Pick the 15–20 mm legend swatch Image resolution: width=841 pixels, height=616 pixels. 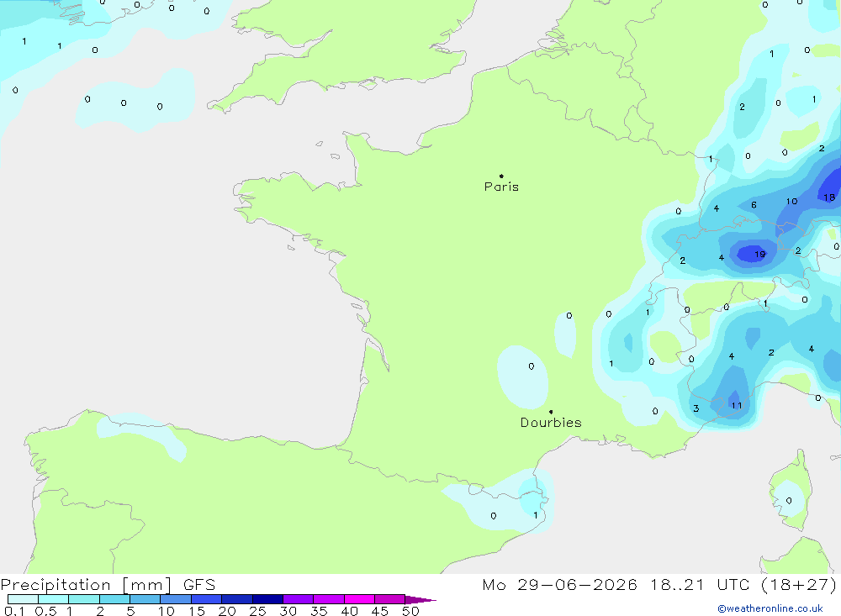click(207, 599)
